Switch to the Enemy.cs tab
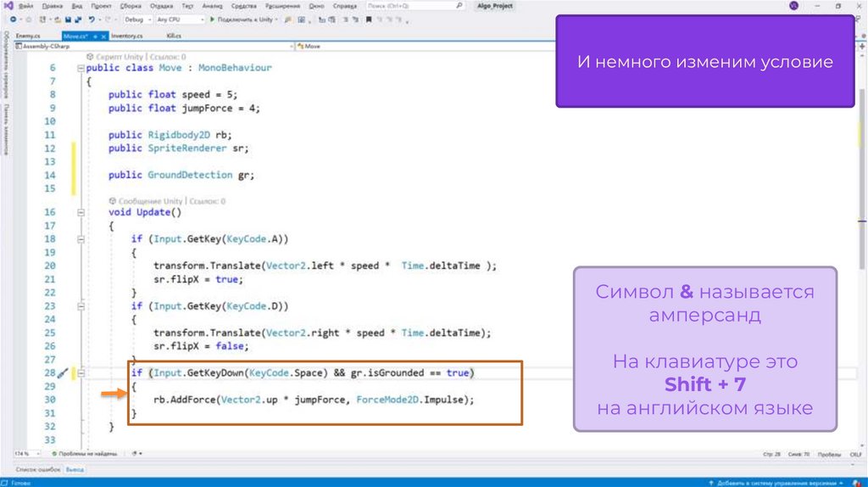The height and width of the screenshot is (487, 868). click(x=28, y=36)
